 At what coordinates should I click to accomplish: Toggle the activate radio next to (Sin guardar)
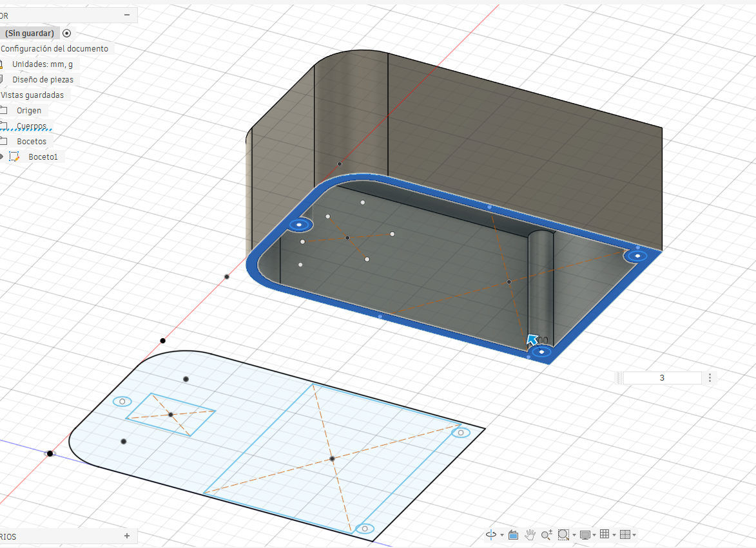coord(67,33)
